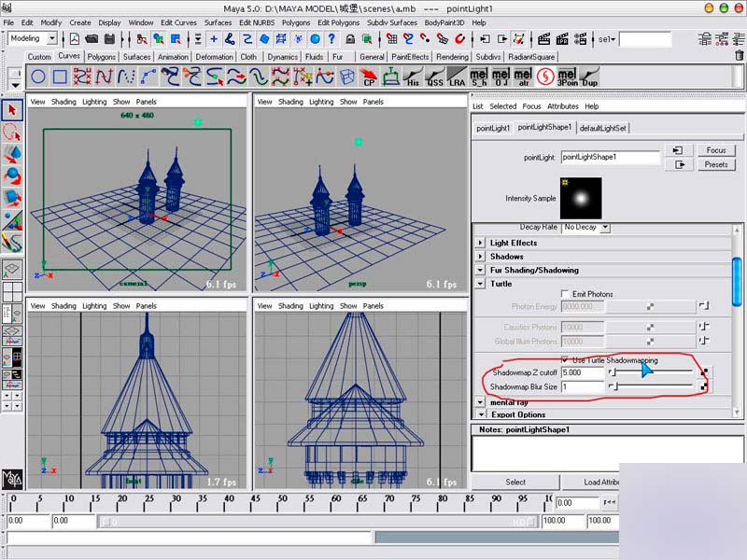Switch to four-view layout icon
The width and height of the screenshot is (747, 560).
tap(12, 290)
